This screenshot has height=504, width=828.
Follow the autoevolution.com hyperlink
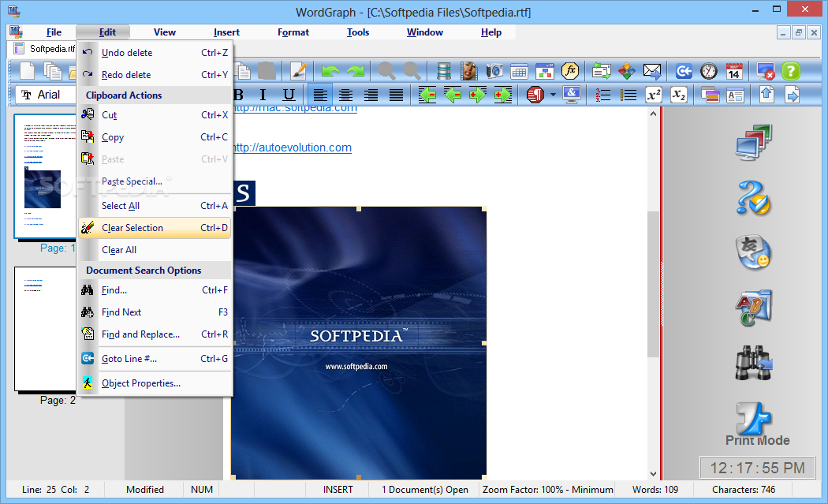[292, 147]
